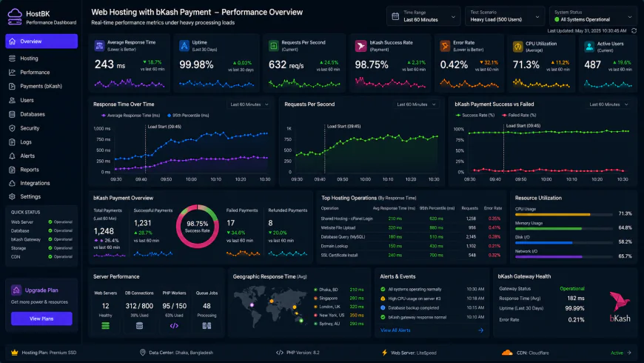Click the Upgrade Plan heading link
This screenshot has width=644, height=363.
[x=41, y=290]
